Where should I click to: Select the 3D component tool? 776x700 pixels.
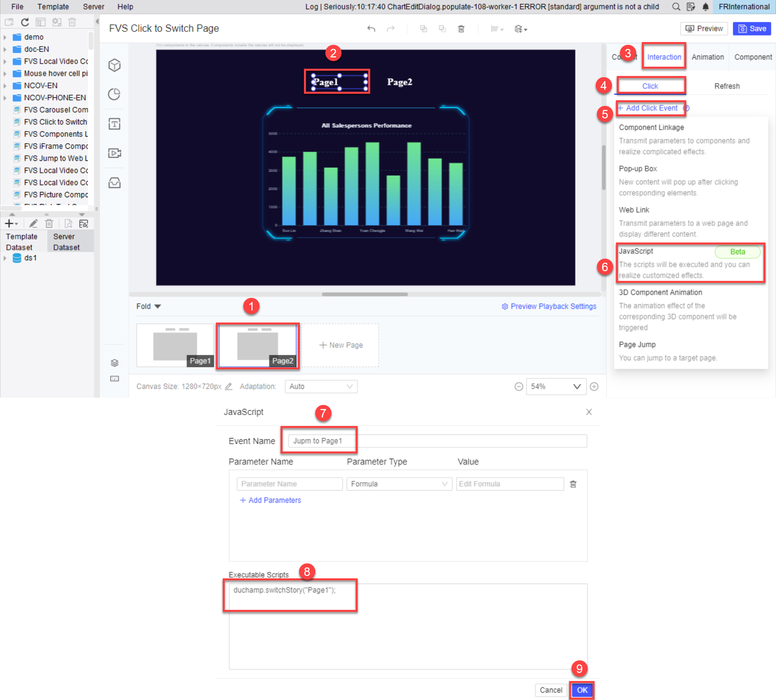(114, 65)
